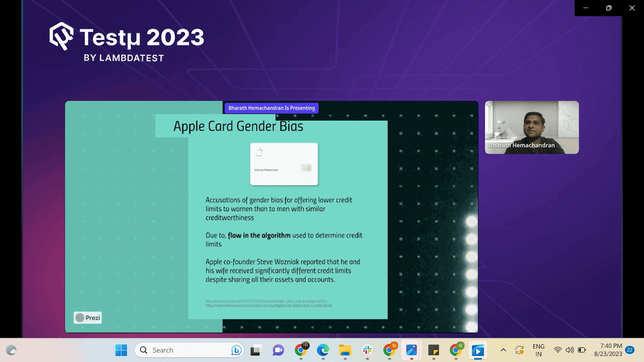Viewport: 644px width, 362px height.
Task: Open the cbsnews.com reference link
Action: [269, 305]
